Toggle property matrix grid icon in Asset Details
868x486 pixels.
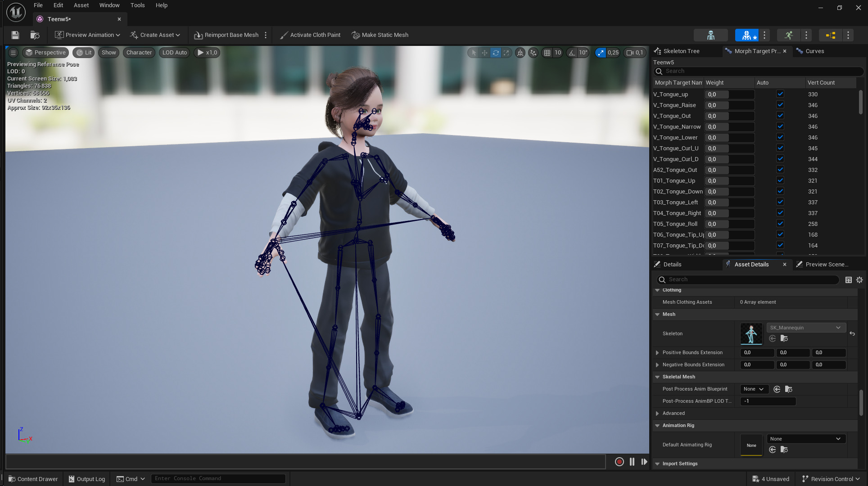pyautogui.click(x=849, y=280)
